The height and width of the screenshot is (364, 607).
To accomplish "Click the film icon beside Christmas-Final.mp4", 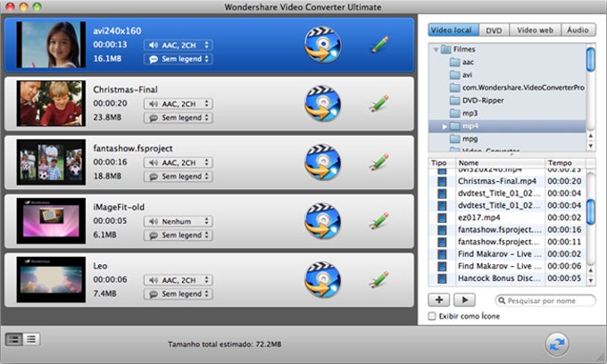I will pyautogui.click(x=442, y=181).
